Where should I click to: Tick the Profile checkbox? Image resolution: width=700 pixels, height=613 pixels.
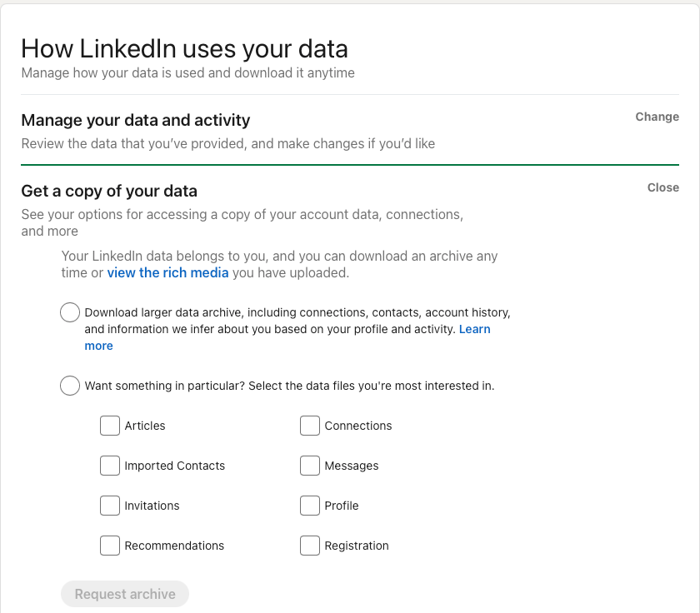(310, 506)
